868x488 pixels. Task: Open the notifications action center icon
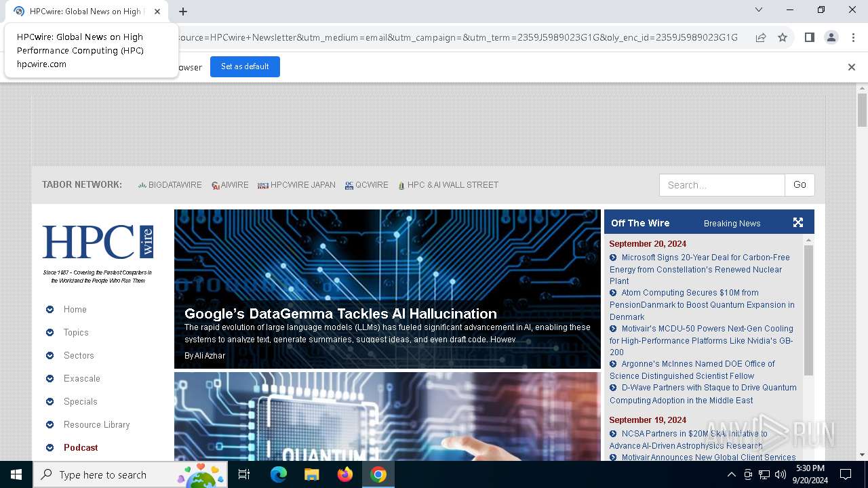[x=846, y=474]
